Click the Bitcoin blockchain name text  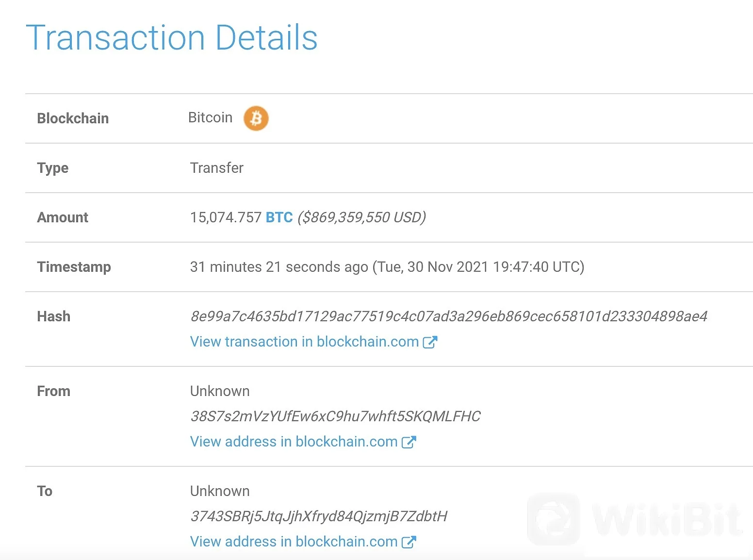coord(211,117)
